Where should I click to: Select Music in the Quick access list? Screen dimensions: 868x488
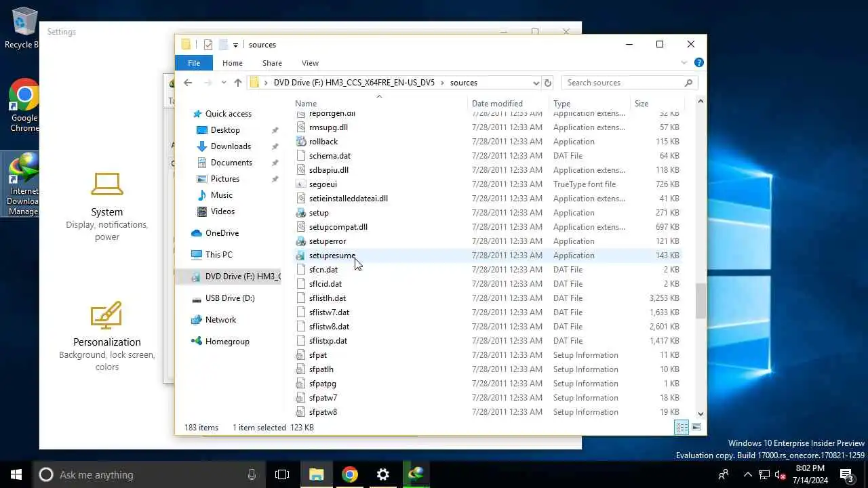[x=221, y=195]
